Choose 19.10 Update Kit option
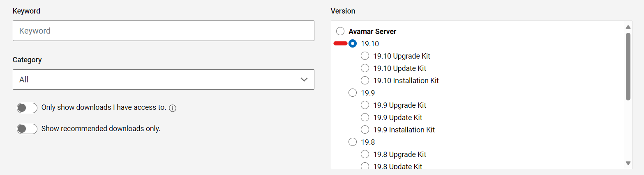644x175 pixels. [x=365, y=68]
